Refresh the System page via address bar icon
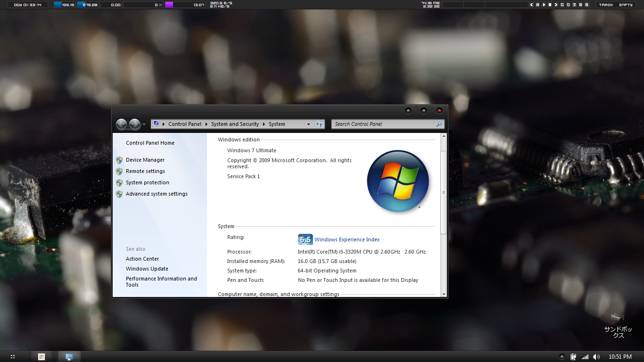 tap(319, 124)
